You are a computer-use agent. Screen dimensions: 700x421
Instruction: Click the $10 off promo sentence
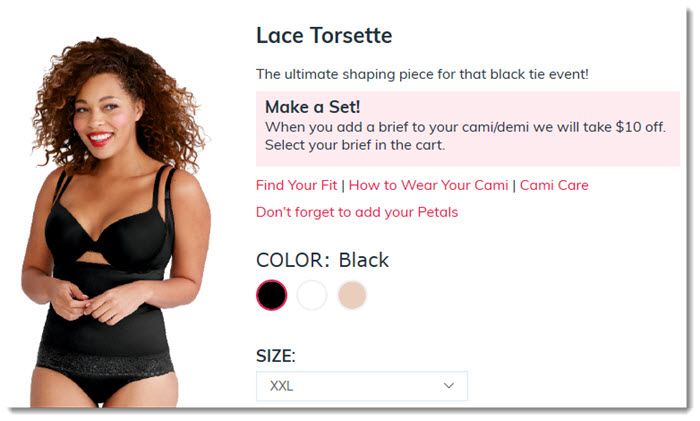pyautogui.click(x=465, y=127)
